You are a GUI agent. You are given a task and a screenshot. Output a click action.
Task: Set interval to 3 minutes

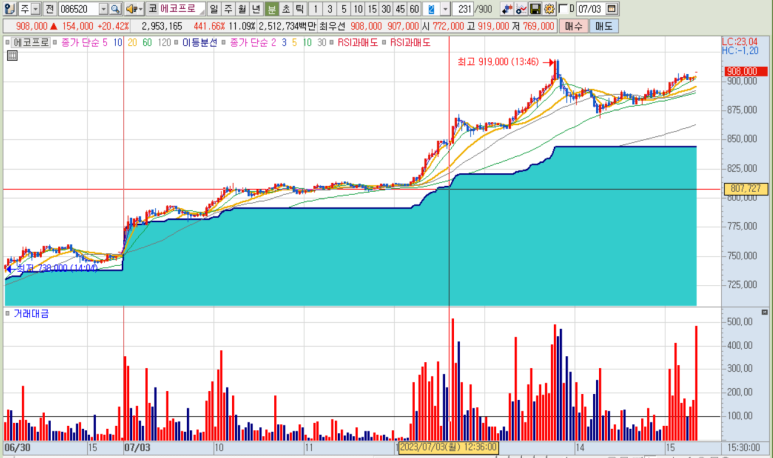point(330,9)
